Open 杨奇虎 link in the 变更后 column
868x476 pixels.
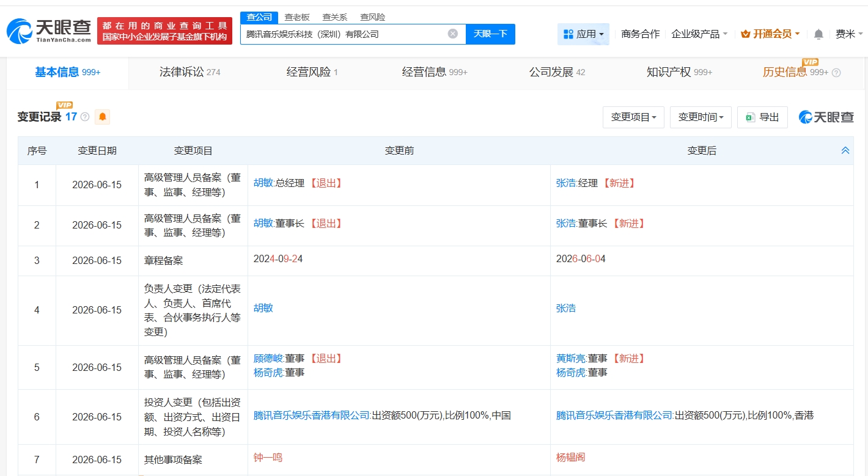tap(571, 372)
